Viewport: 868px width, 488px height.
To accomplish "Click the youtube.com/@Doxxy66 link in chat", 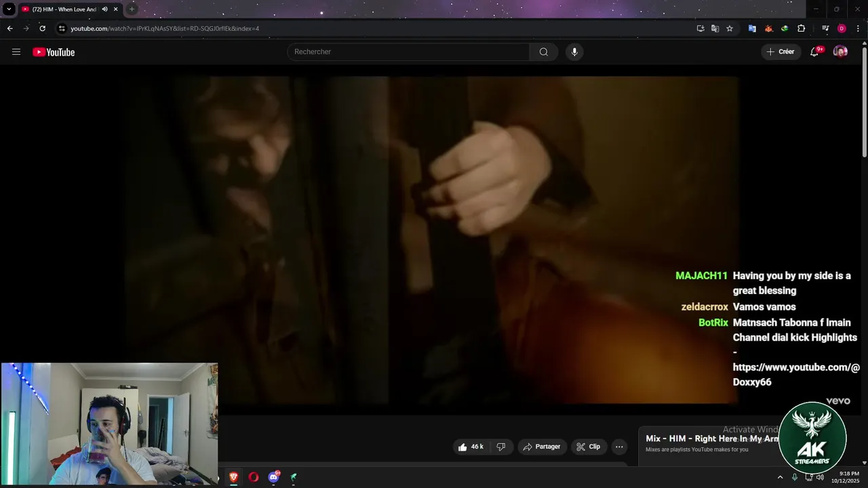I will [796, 374].
